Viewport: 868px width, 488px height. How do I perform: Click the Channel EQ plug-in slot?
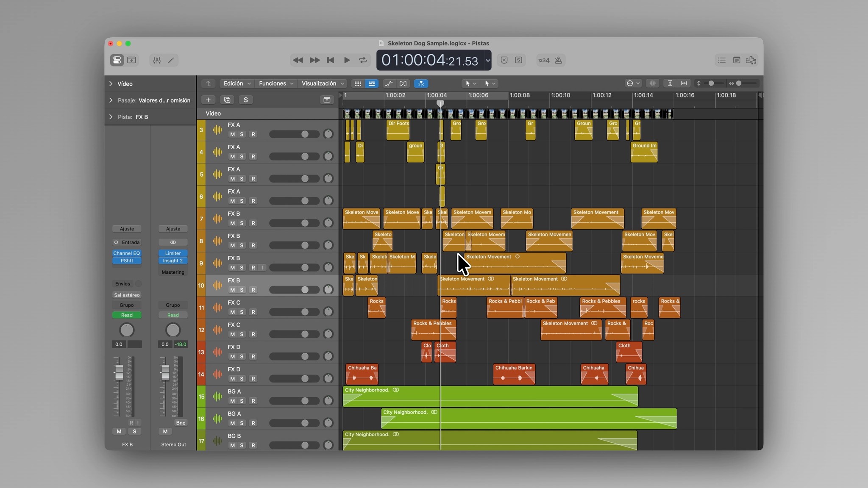tap(126, 253)
